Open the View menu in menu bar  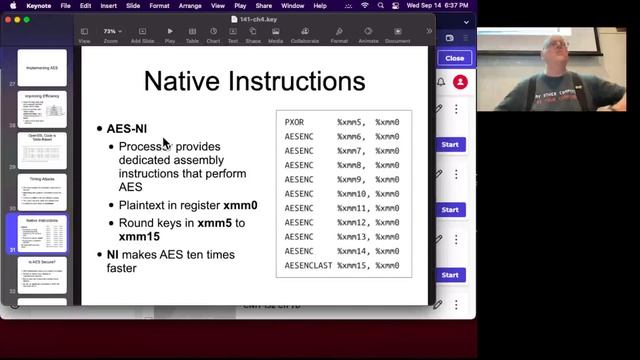(218, 6)
